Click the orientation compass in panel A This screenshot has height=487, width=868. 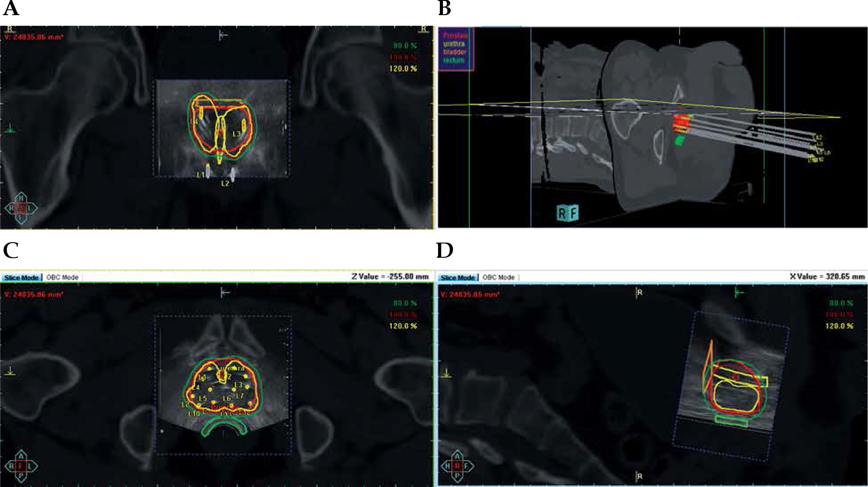point(21,208)
